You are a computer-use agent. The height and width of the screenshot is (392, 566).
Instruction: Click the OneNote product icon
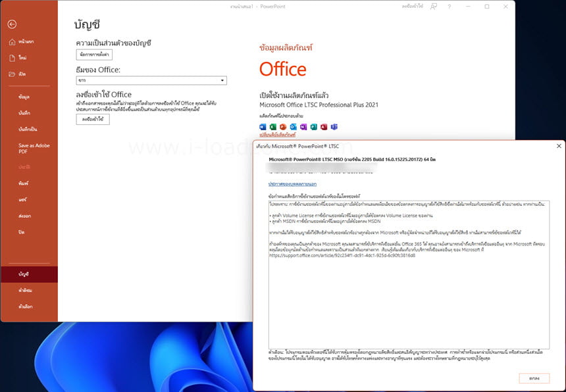(303, 126)
